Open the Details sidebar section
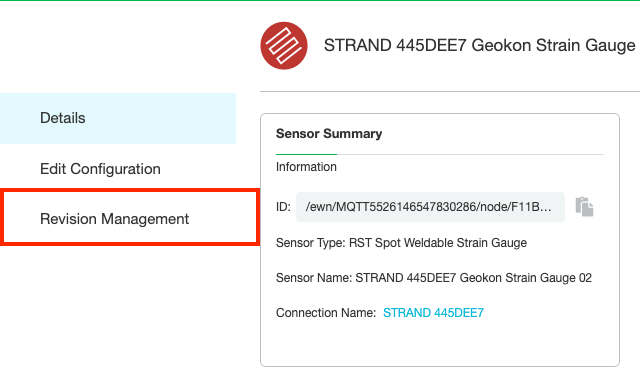This screenshot has height=386, width=640. [x=118, y=118]
